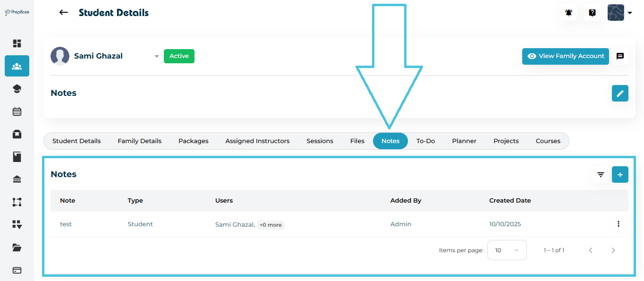This screenshot has height=281, width=644.
Task: Add a new note with plus button
Action: tap(620, 175)
